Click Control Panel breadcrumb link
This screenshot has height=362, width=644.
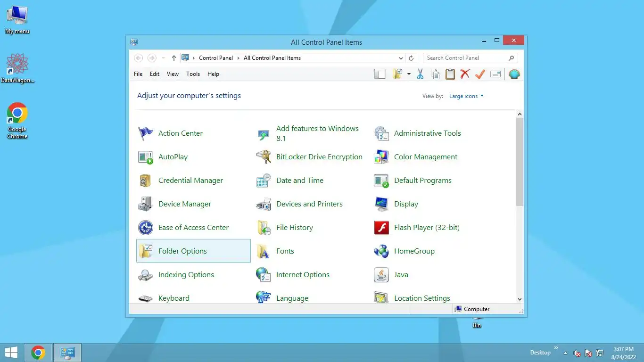pyautogui.click(x=216, y=58)
